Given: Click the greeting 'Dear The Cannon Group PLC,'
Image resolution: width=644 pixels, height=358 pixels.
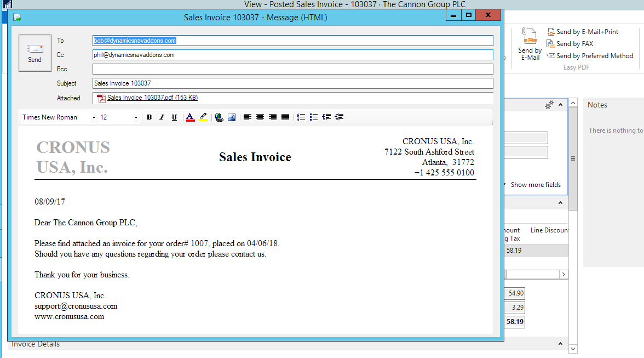Looking at the screenshot, I should point(86,223).
